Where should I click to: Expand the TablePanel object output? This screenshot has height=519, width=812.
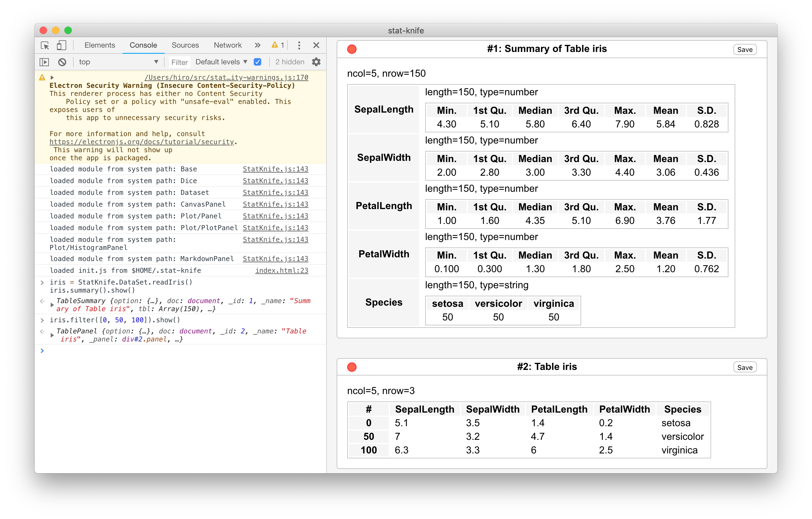pyautogui.click(x=52, y=335)
